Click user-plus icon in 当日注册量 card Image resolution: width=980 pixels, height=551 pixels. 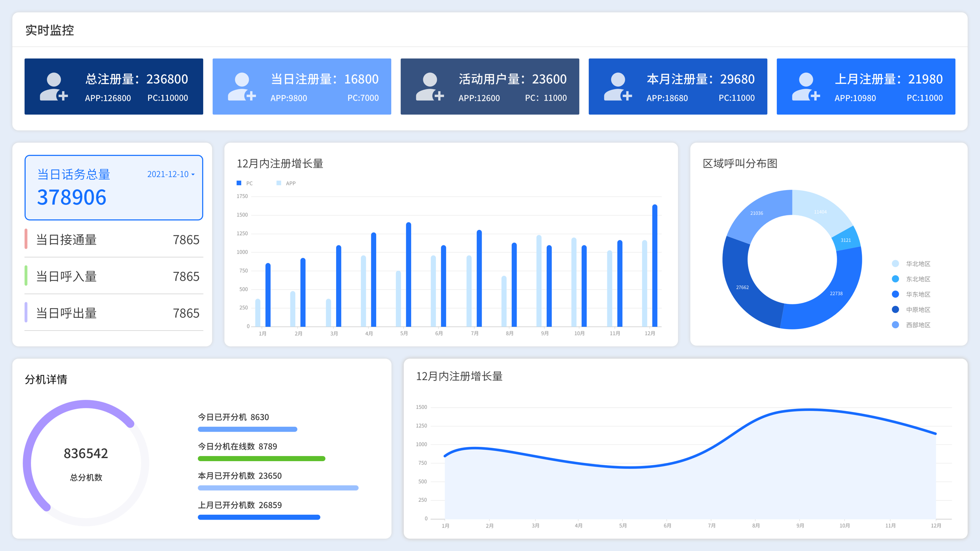pyautogui.click(x=242, y=87)
